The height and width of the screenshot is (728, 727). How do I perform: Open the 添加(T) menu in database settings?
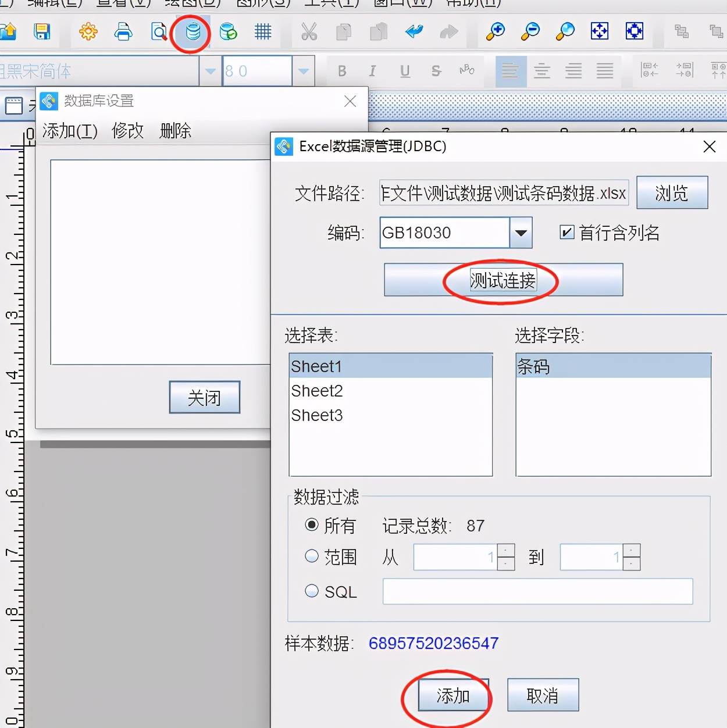coord(70,131)
